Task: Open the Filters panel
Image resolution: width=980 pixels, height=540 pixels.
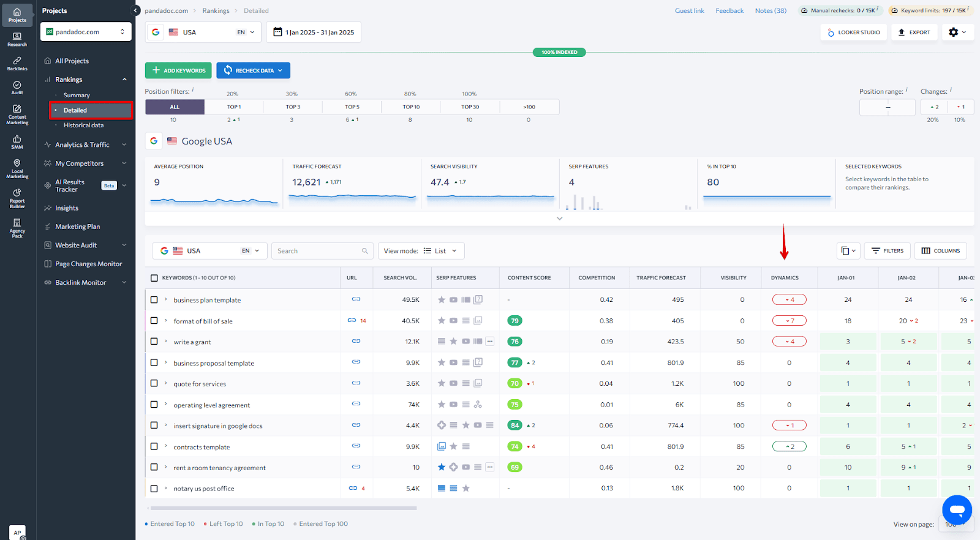Action: pyautogui.click(x=888, y=251)
